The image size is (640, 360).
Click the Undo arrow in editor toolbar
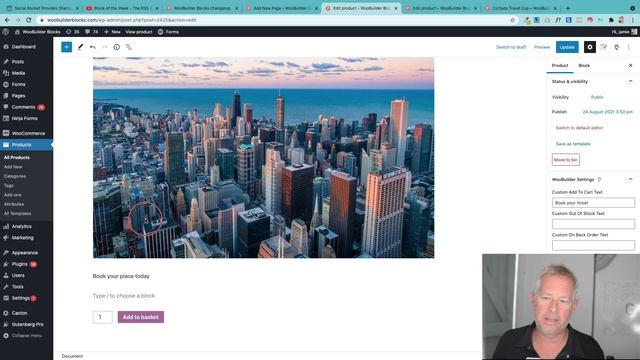[x=93, y=47]
